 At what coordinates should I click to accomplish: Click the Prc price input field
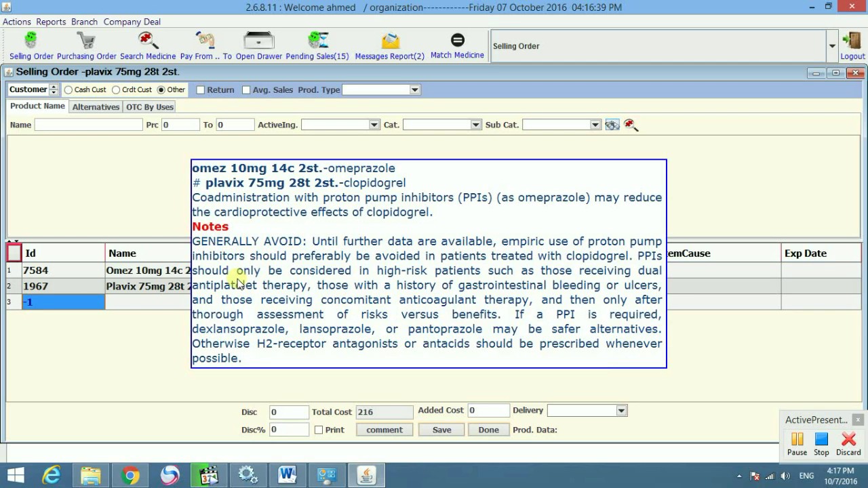[180, 125]
